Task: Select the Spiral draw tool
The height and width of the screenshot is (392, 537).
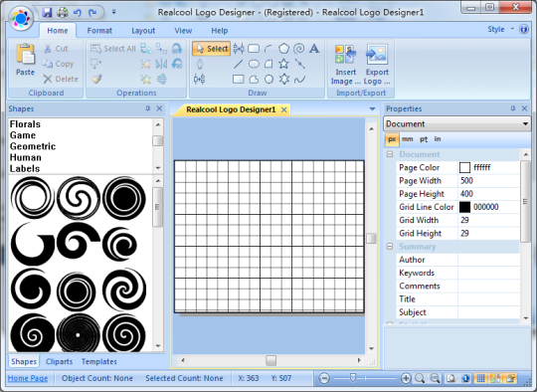Action: (299, 49)
